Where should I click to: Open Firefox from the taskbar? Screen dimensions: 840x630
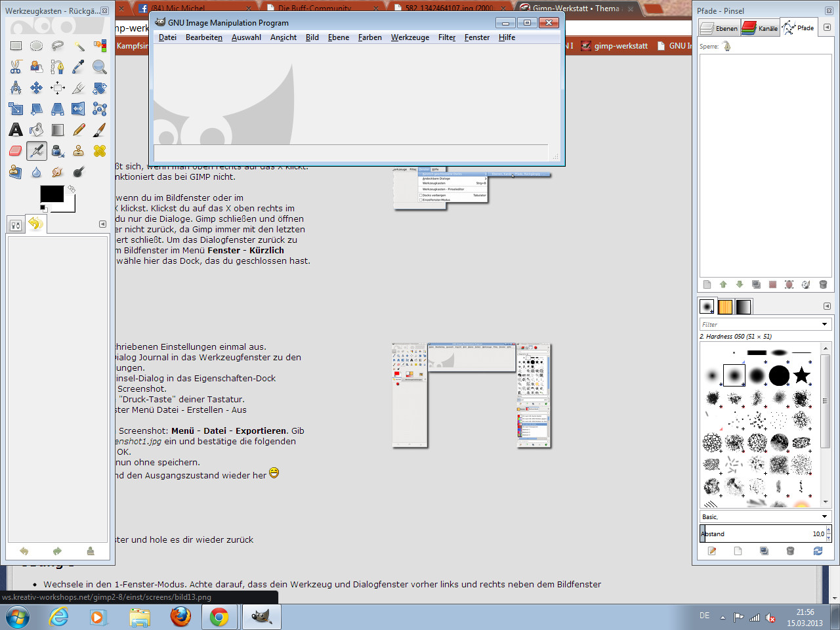click(x=180, y=617)
